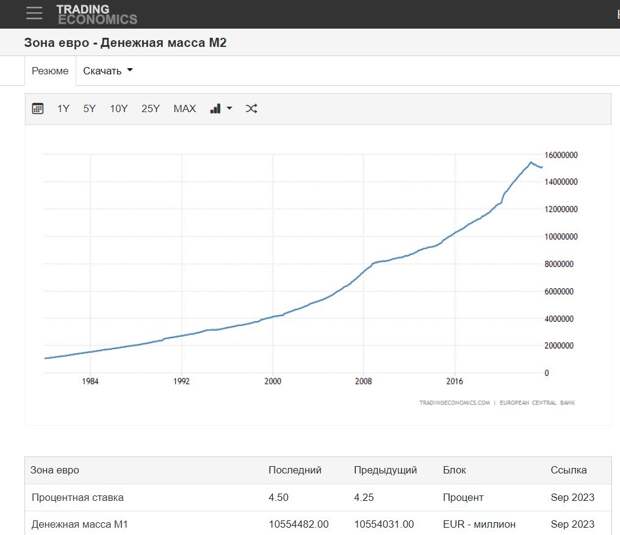Image resolution: width=620 pixels, height=535 pixels.
Task: Open the chart type bar icon
Action: click(x=215, y=108)
